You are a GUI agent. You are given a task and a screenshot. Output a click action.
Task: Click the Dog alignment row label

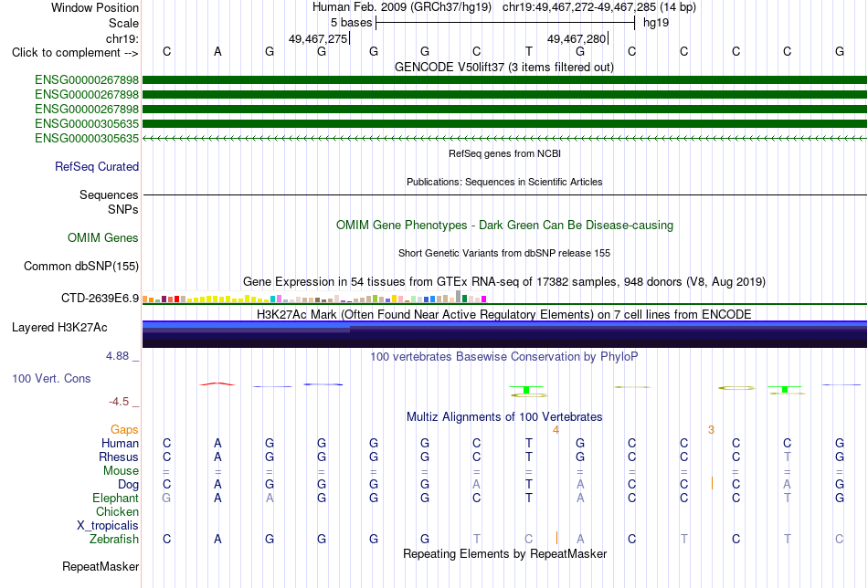[x=129, y=485]
